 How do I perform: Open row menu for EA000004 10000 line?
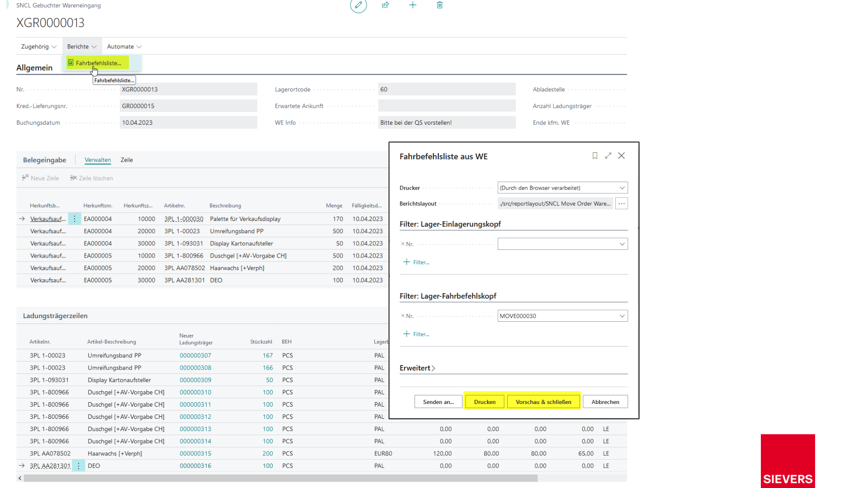[75, 219]
